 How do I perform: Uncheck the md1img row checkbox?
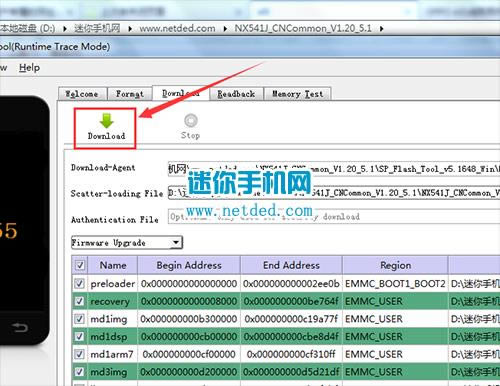(x=79, y=319)
